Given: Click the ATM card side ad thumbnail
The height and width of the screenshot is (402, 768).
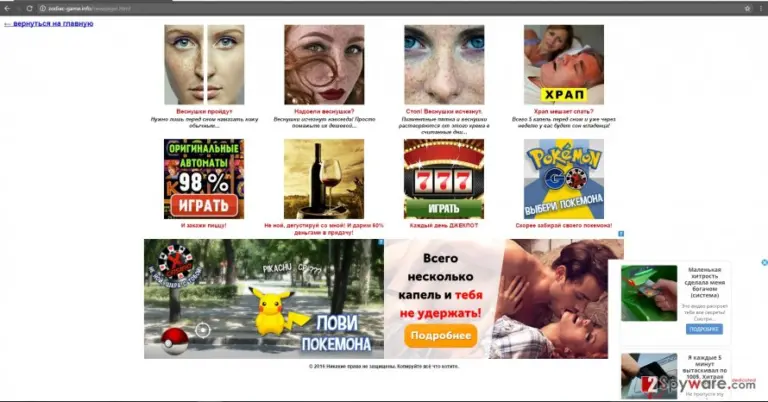Looking at the screenshot, I should [649, 293].
